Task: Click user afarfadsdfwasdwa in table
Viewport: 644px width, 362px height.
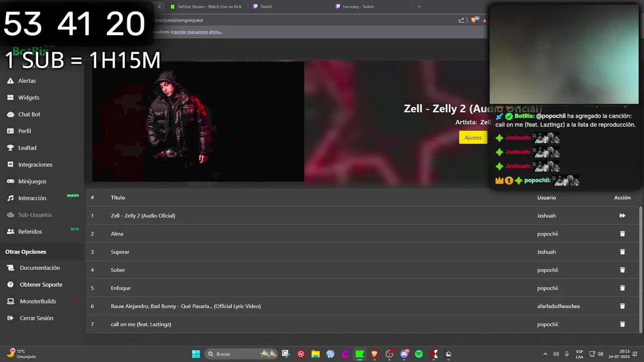Action: 558,306
